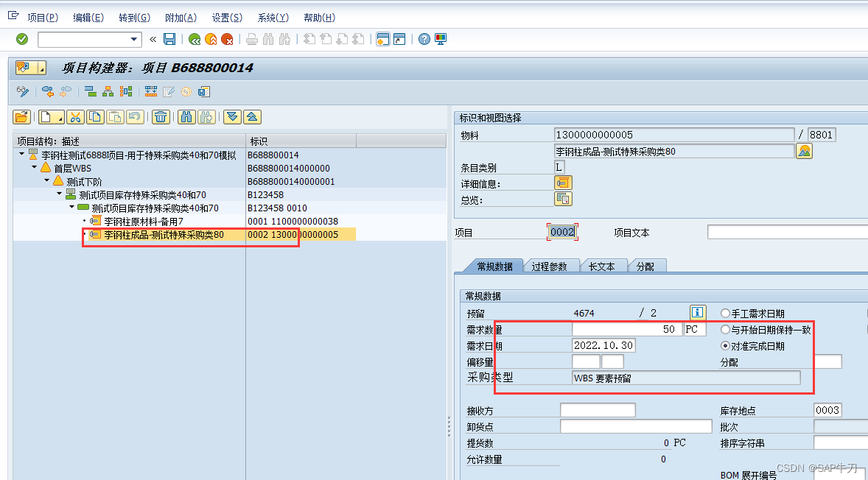Click the Expand All subtree icon

coord(233,117)
